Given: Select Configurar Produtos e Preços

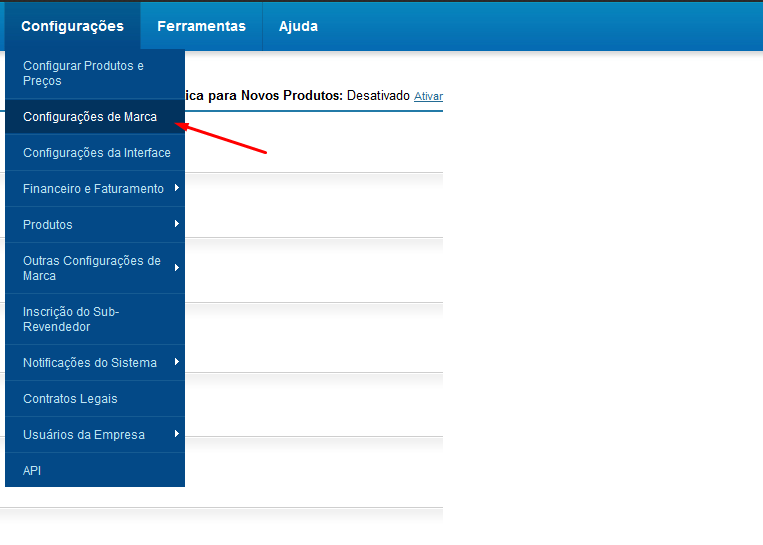Looking at the screenshot, I should [95, 73].
